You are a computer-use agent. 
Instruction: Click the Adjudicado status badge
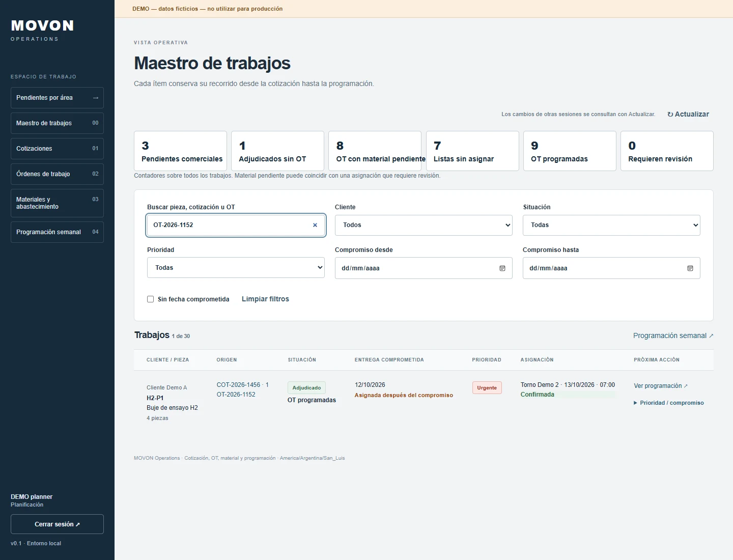point(306,388)
